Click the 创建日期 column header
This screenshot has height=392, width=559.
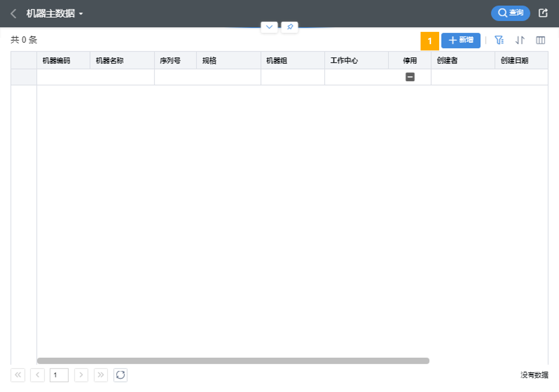pos(521,60)
